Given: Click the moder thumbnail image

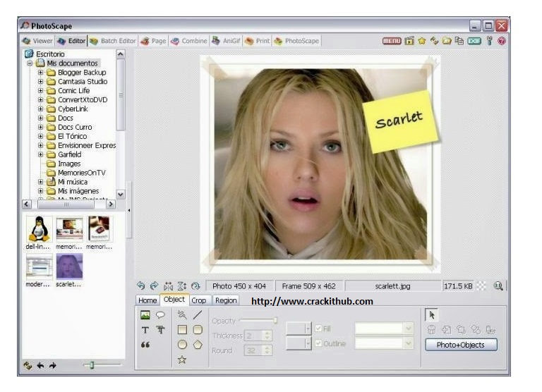Looking at the screenshot, I should click(x=39, y=266).
